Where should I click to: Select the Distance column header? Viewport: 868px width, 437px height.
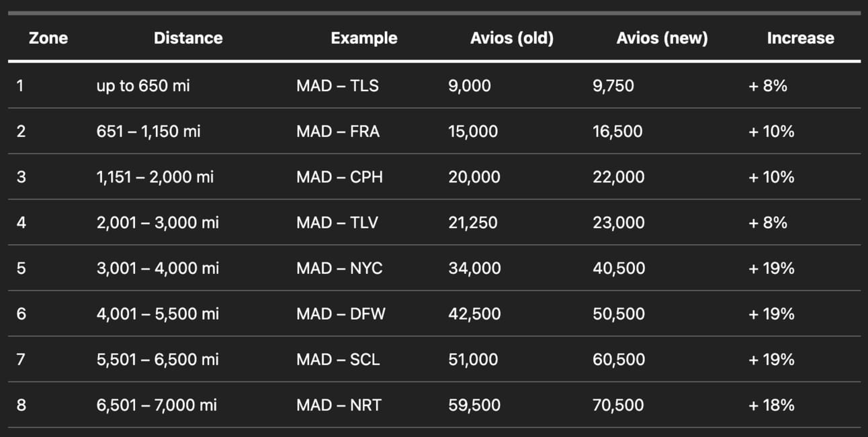click(188, 38)
